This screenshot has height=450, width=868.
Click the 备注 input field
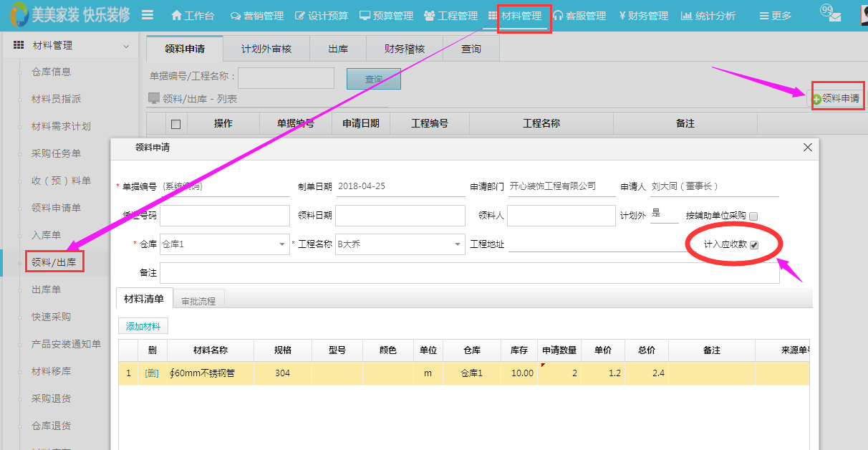point(469,273)
